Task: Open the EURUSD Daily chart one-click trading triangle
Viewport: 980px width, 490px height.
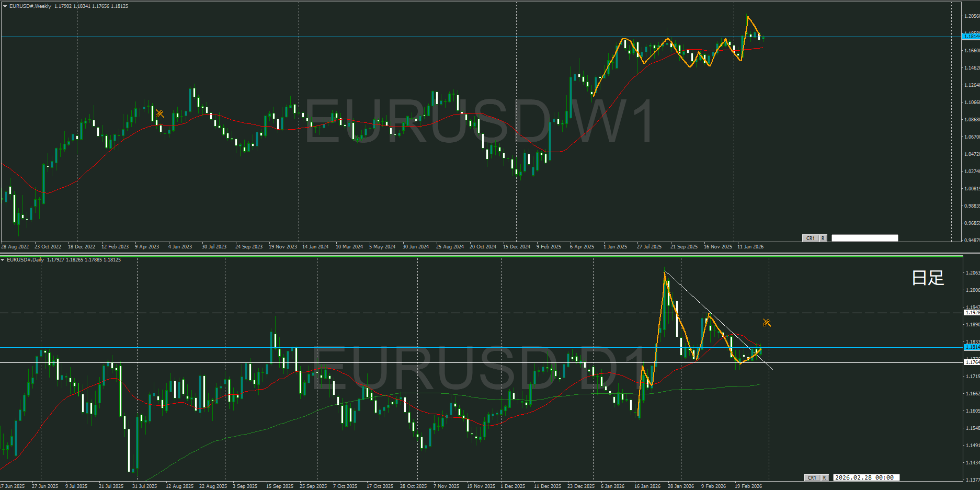Action: coord(3,260)
